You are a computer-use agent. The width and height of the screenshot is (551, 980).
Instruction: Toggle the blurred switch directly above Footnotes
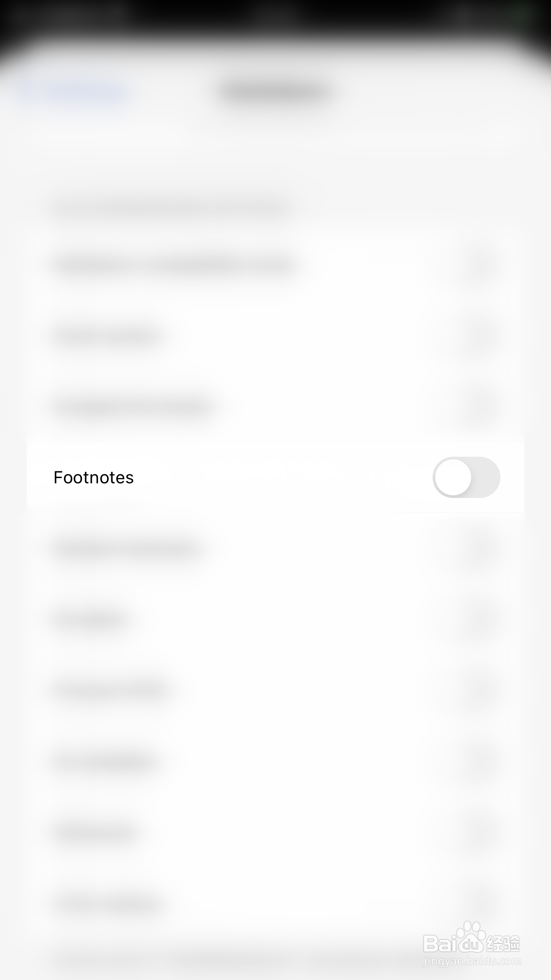click(478, 406)
